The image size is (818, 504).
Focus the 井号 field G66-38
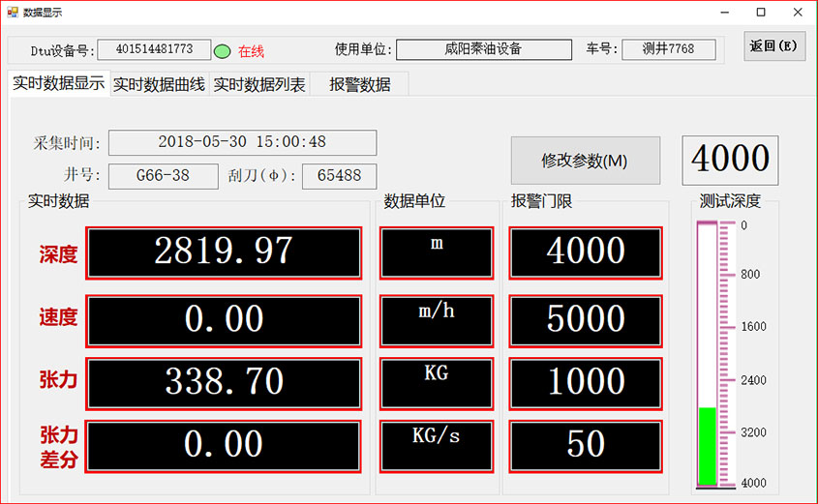[163, 176]
